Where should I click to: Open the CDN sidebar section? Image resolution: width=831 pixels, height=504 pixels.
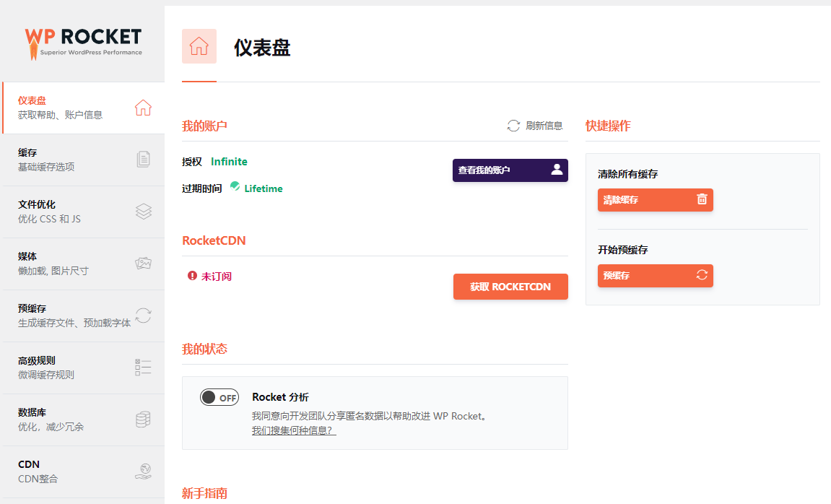pyautogui.click(x=82, y=471)
